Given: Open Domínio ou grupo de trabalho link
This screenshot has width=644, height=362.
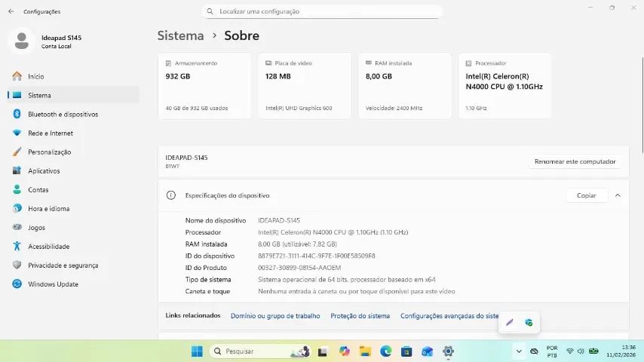Looking at the screenshot, I should [275, 316].
